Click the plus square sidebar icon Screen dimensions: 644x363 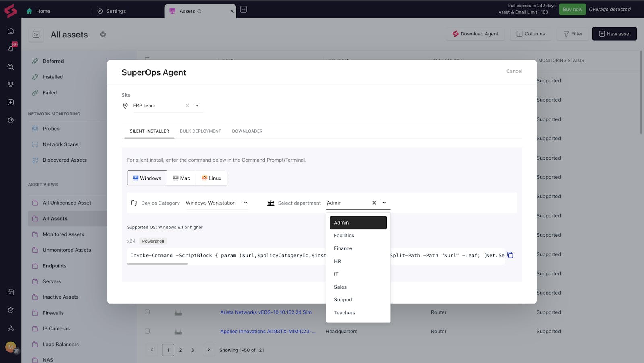click(11, 103)
